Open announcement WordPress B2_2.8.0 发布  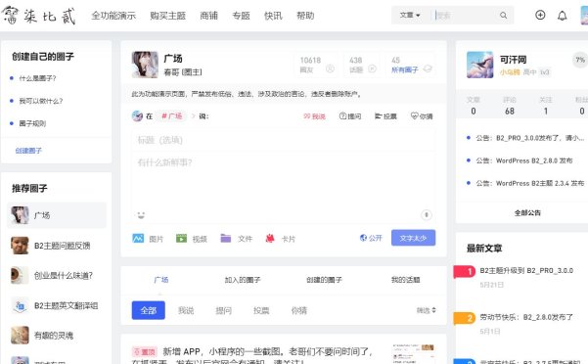pyautogui.click(x=524, y=160)
